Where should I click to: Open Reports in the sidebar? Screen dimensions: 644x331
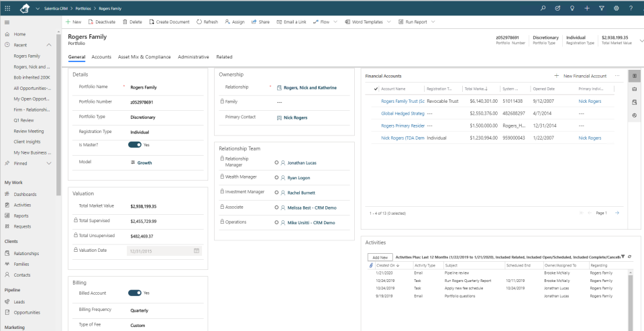tap(21, 216)
